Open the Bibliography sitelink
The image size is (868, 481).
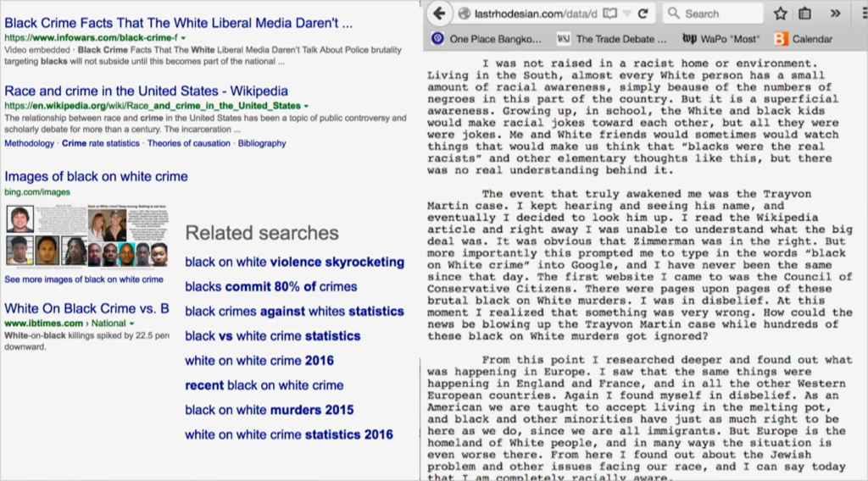pos(262,143)
